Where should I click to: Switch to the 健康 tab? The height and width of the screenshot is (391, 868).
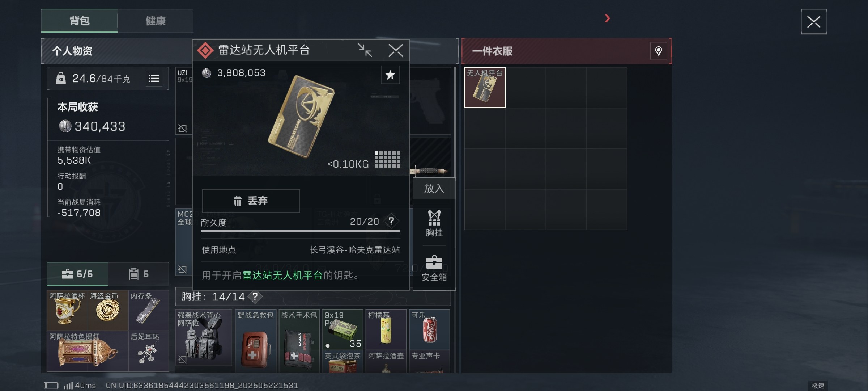click(156, 21)
